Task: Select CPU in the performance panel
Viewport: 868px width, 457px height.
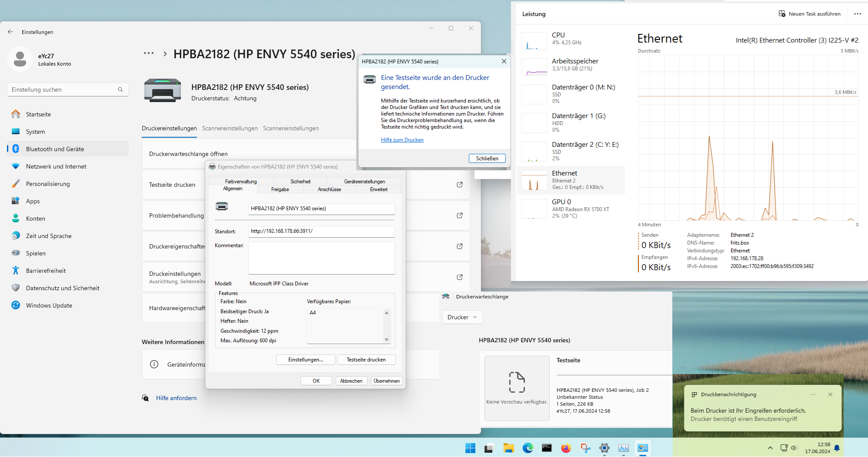Action: pyautogui.click(x=558, y=38)
